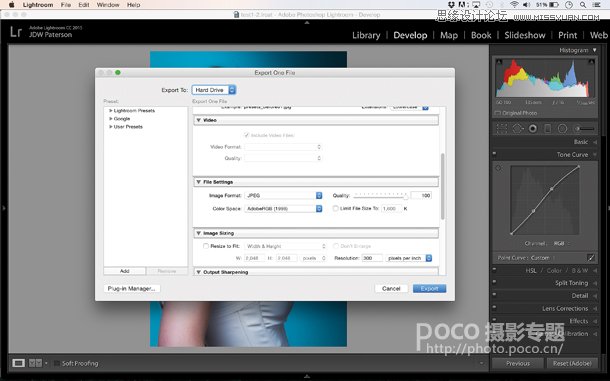
Task: Click the Previous button
Action: [518, 363]
